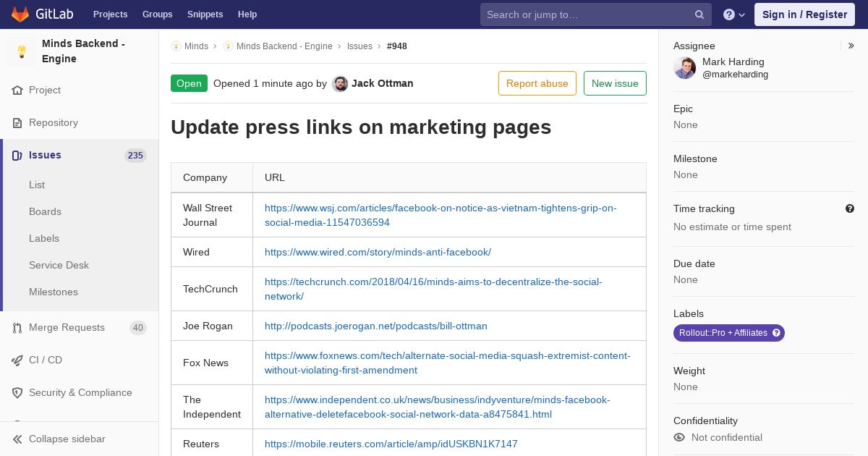Click the Rollout::Pro + Affiliates label
Viewport: 868px width, 456px height.
pos(729,333)
